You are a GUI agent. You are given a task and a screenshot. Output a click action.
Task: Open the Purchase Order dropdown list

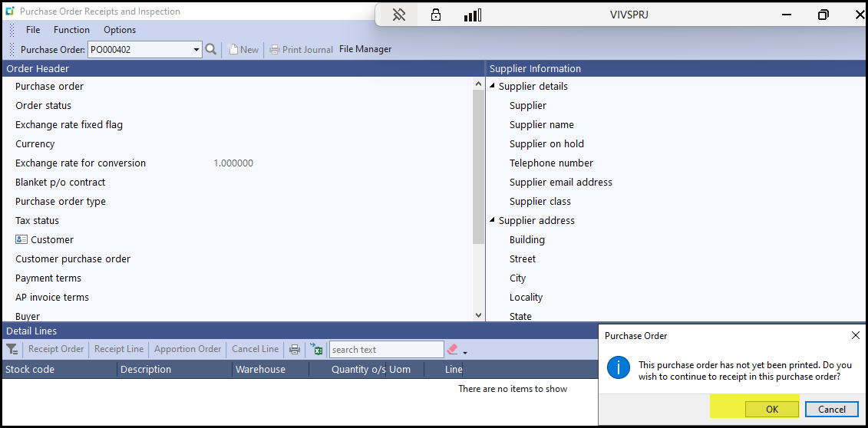coord(196,50)
